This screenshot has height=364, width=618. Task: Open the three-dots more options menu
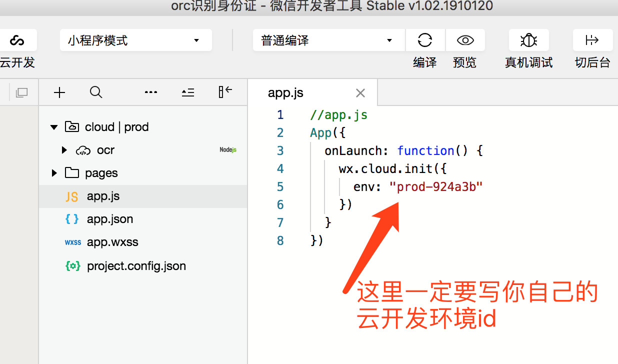(x=150, y=92)
